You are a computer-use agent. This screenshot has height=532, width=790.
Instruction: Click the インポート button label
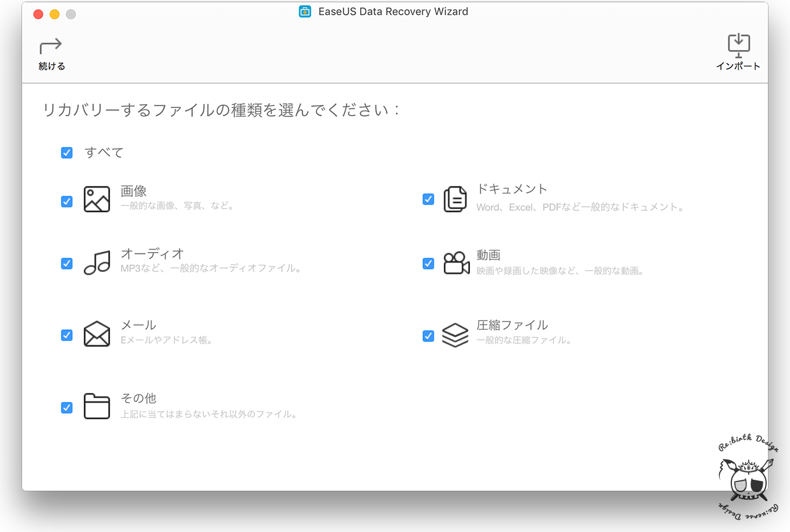738,66
